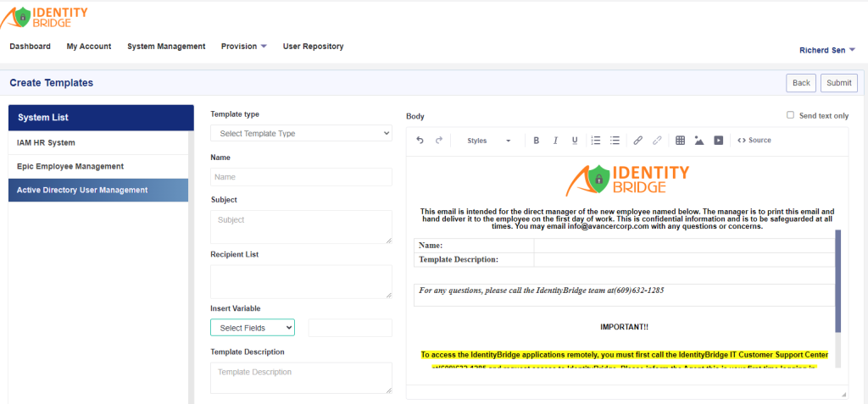The image size is (868, 404).
Task: Select Active Directory User Management system
Action: pyautogui.click(x=98, y=190)
